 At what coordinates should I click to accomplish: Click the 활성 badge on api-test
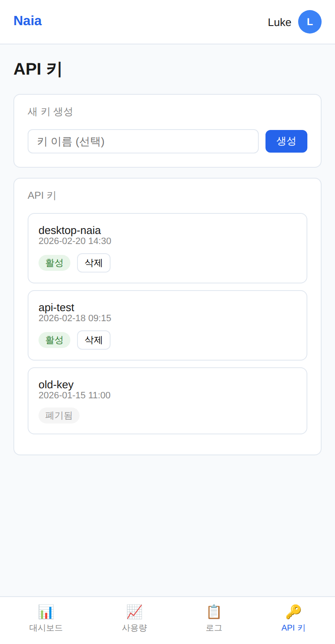[x=54, y=340]
